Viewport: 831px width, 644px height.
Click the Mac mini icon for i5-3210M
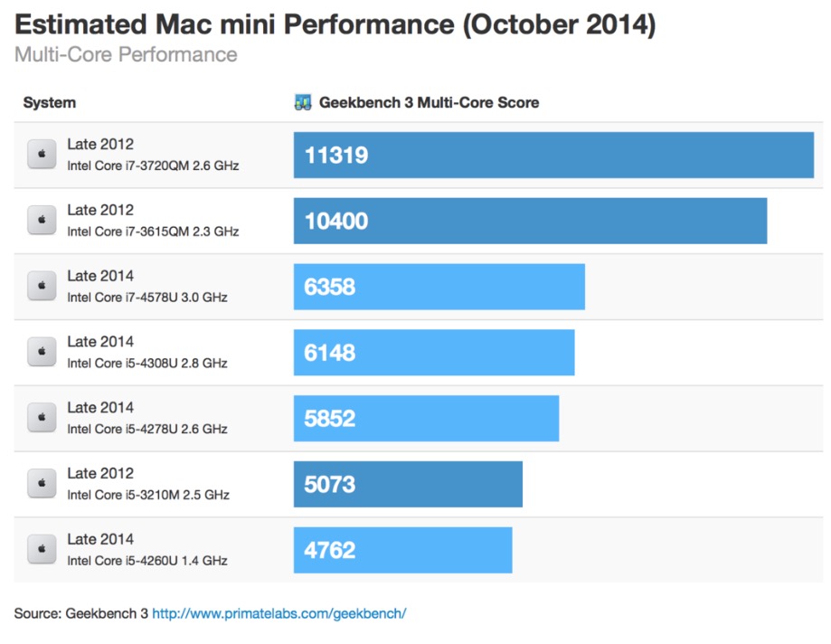42,483
